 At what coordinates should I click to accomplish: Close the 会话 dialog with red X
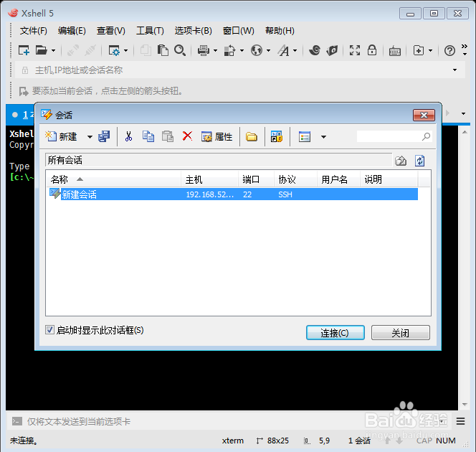pyautogui.click(x=424, y=115)
